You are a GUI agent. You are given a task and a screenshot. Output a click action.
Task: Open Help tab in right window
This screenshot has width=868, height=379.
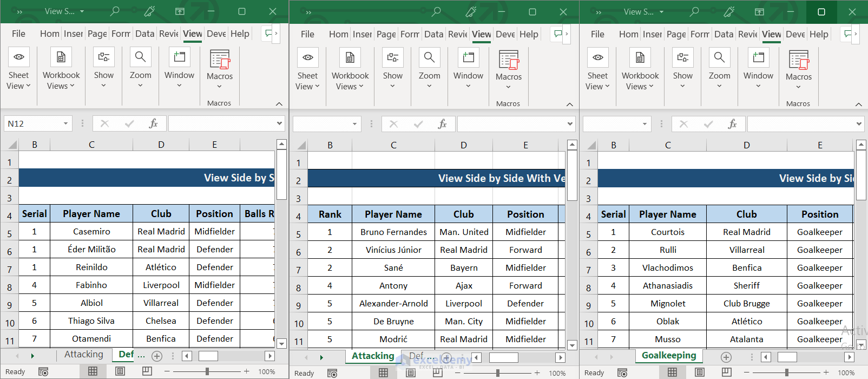[x=819, y=34]
